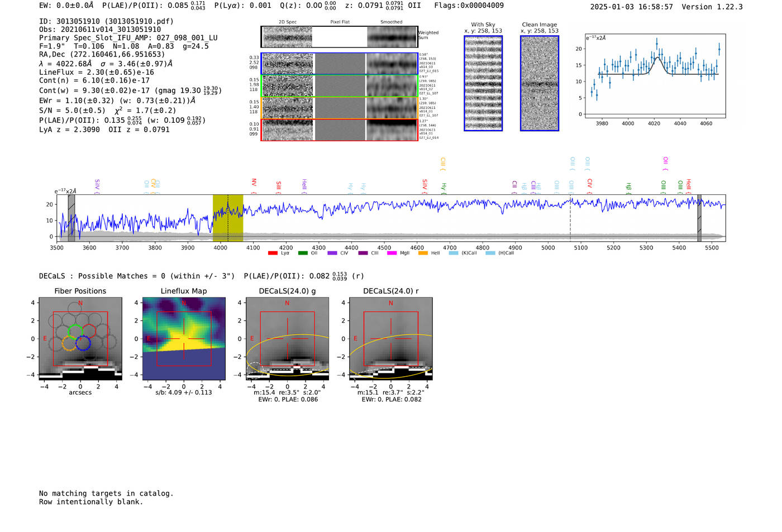Open the With Sky cutout image
The image size is (782, 532).
point(483,83)
